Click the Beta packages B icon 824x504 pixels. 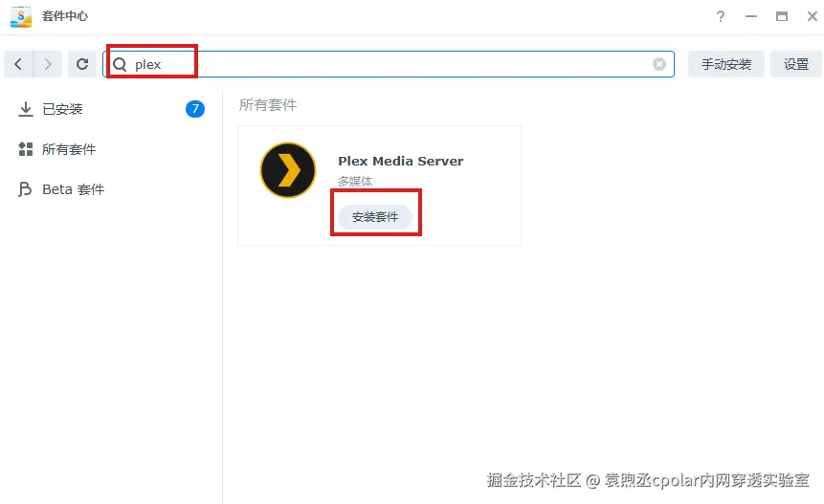[x=25, y=189]
